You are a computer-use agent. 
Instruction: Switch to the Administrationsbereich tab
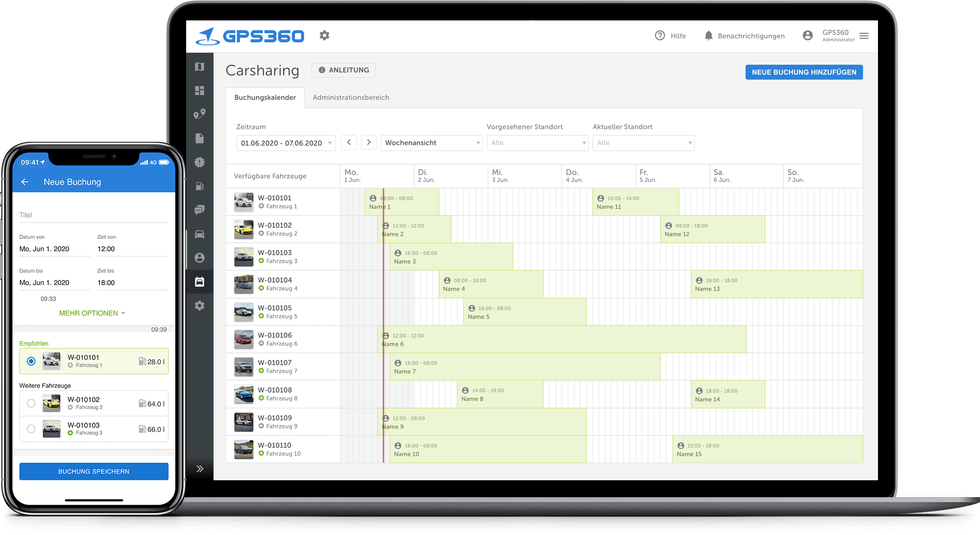[x=351, y=98]
